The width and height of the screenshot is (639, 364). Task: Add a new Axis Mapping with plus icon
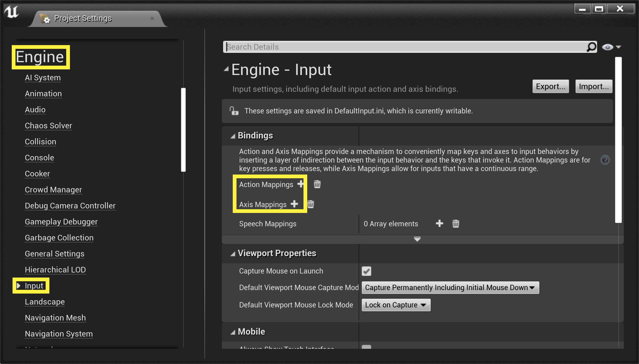tap(294, 204)
